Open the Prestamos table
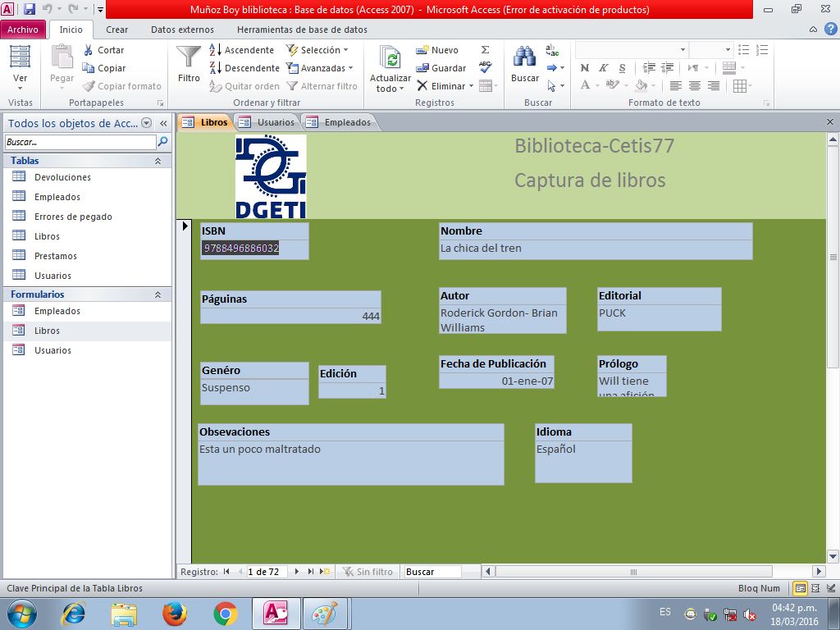Screen dimensions: 840x630 click(x=56, y=256)
